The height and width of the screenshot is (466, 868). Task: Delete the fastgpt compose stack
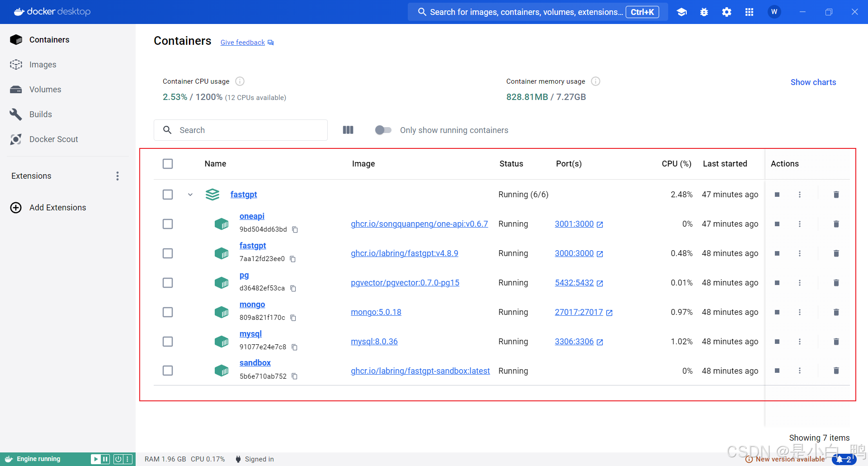coord(836,195)
